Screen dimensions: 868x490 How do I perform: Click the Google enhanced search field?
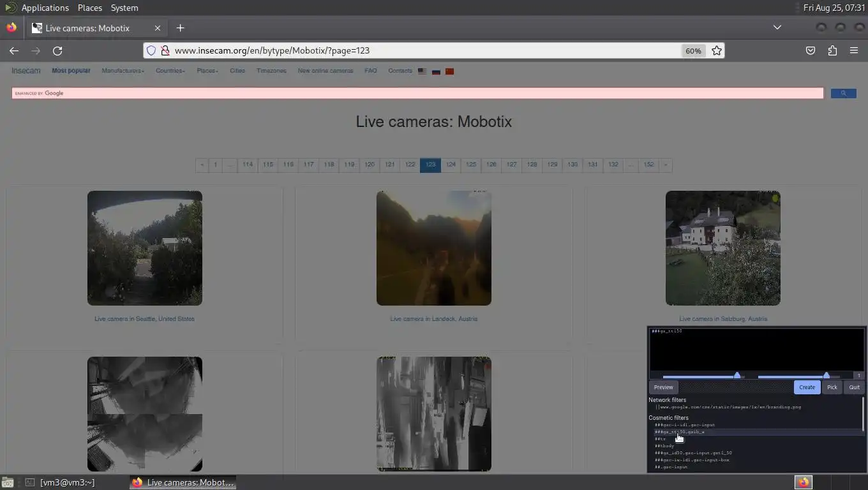click(417, 93)
